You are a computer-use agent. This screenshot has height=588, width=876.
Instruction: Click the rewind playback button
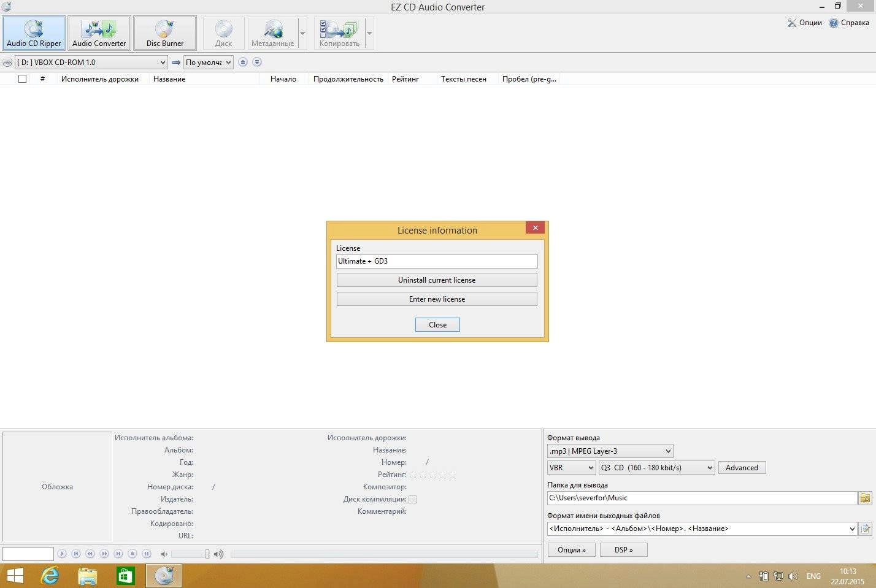click(x=90, y=554)
